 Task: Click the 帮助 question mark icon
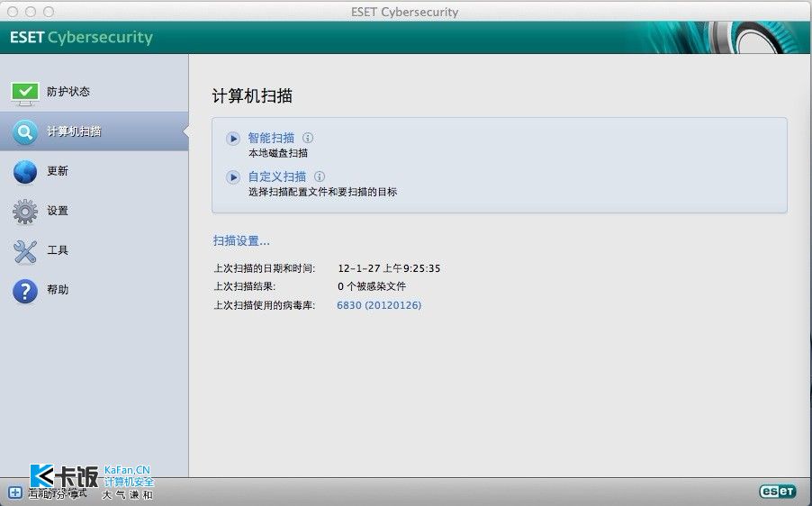click(25, 291)
